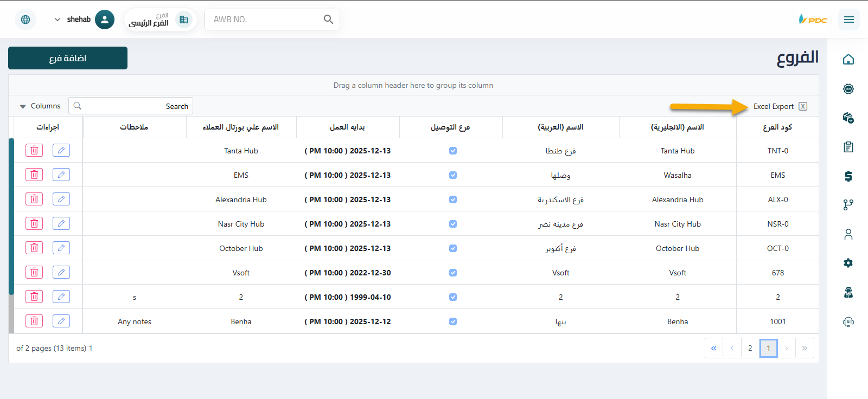Image resolution: width=868 pixels, height=399 pixels.
Task: Click Excel Export button
Action: [x=780, y=106]
